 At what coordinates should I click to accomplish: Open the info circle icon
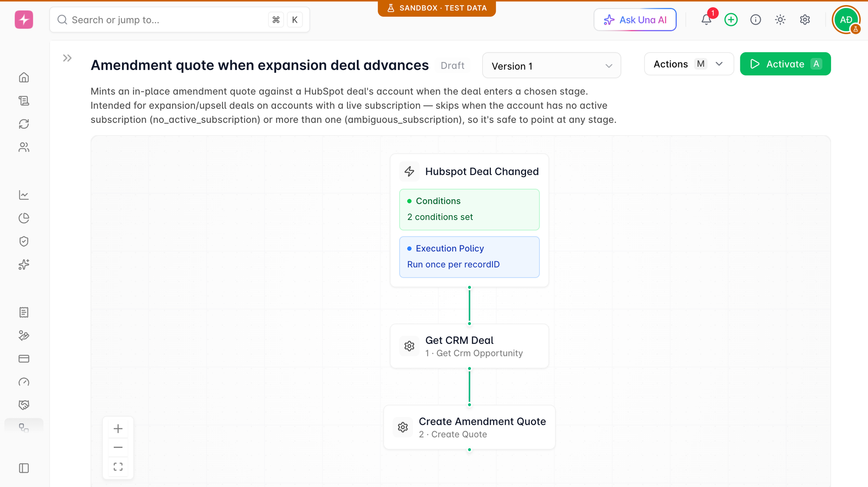(x=756, y=20)
